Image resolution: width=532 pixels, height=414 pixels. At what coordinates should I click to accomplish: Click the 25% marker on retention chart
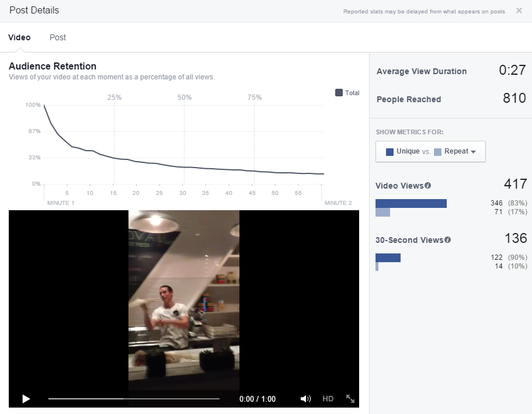114,98
